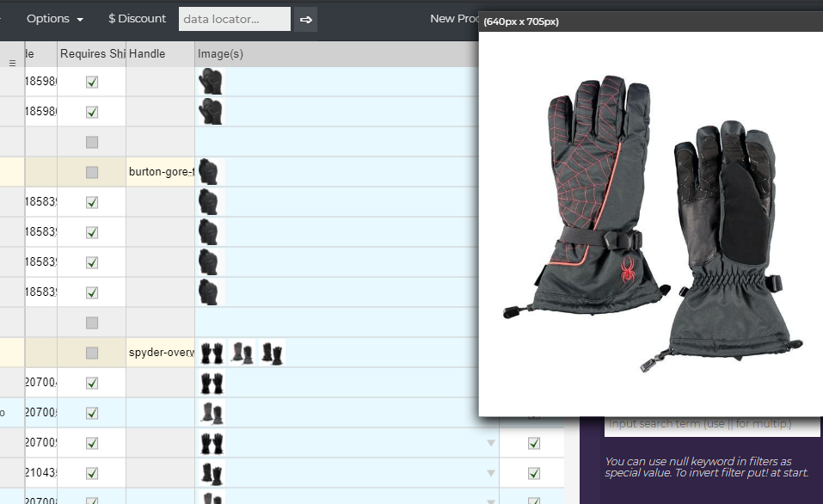Click the mitten image thumbnail in the first row
823x504 pixels.
(x=210, y=82)
